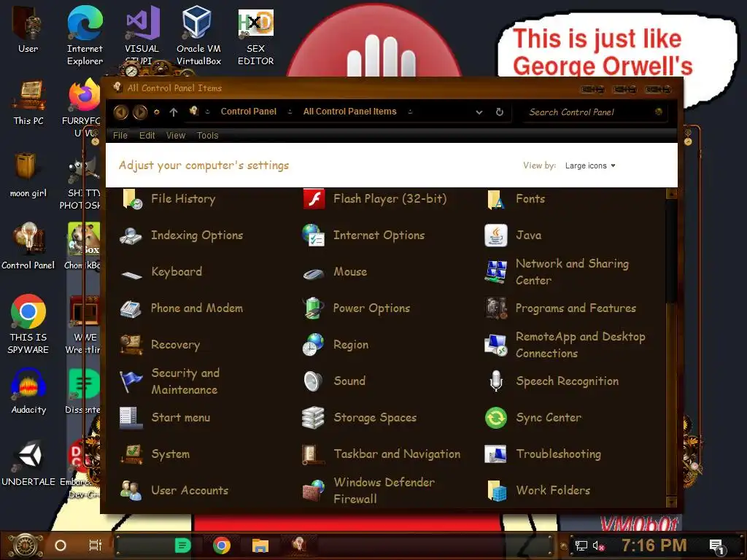
Task: Click All Control Panel Items breadcrumb
Action: point(349,112)
